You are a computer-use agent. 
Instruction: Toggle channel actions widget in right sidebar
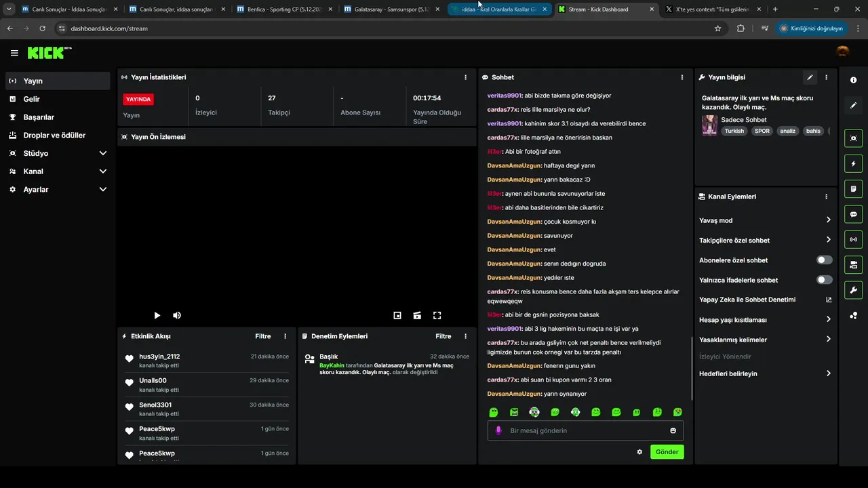853,264
